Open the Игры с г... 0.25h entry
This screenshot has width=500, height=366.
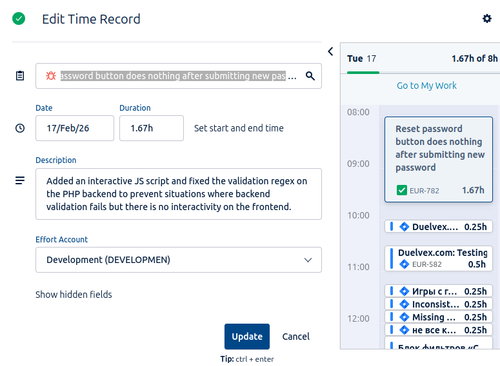coord(438,291)
